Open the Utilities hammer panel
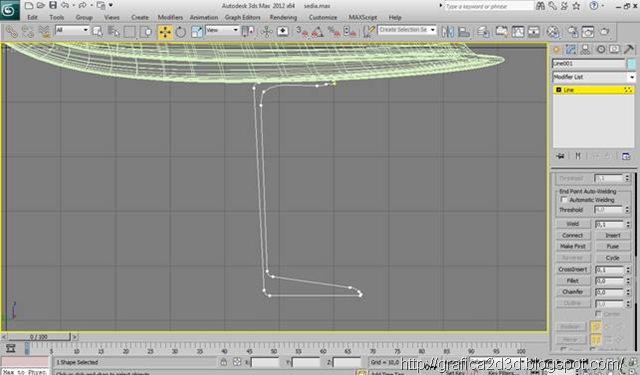This screenshot has width=640, height=375. [x=629, y=50]
